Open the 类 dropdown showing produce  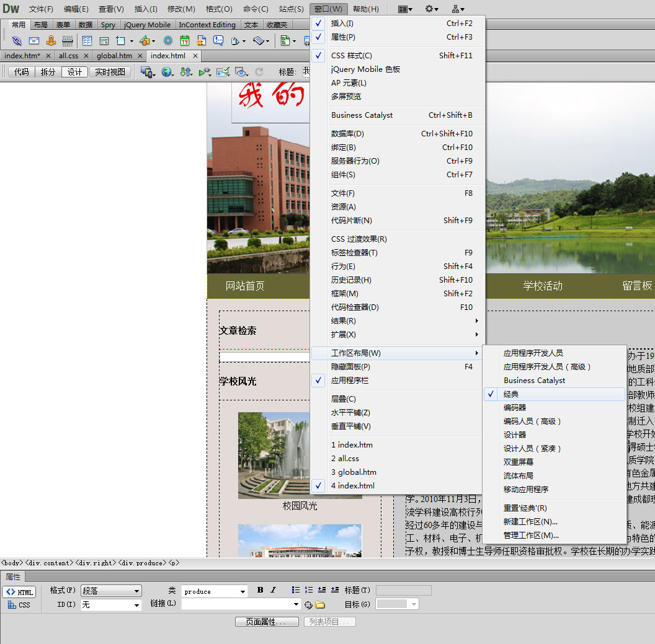coord(215,591)
